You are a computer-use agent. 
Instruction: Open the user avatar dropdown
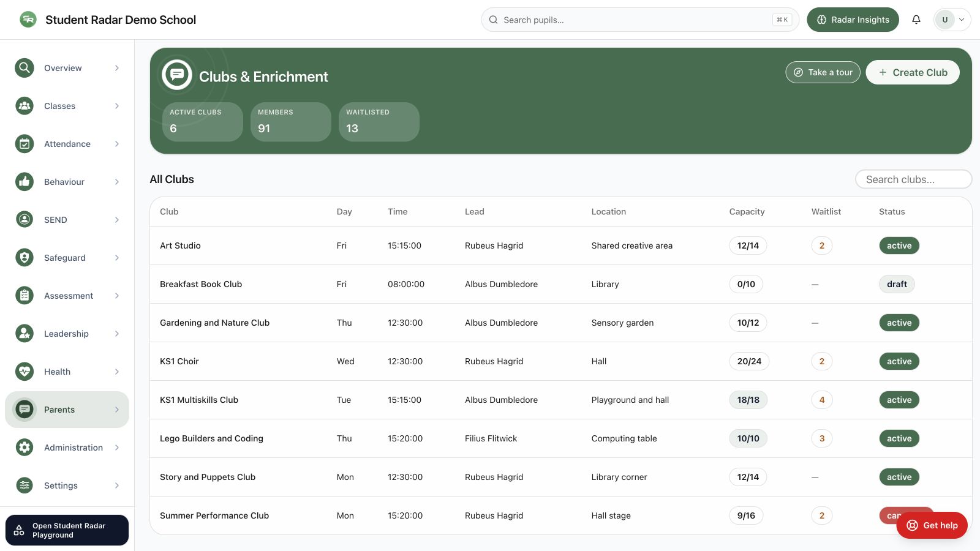point(952,20)
